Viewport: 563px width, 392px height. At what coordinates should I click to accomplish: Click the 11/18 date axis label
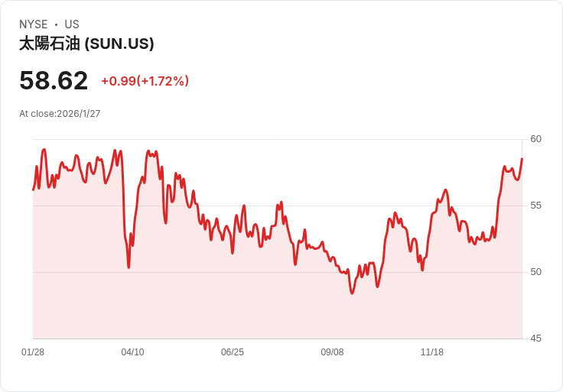coord(432,352)
